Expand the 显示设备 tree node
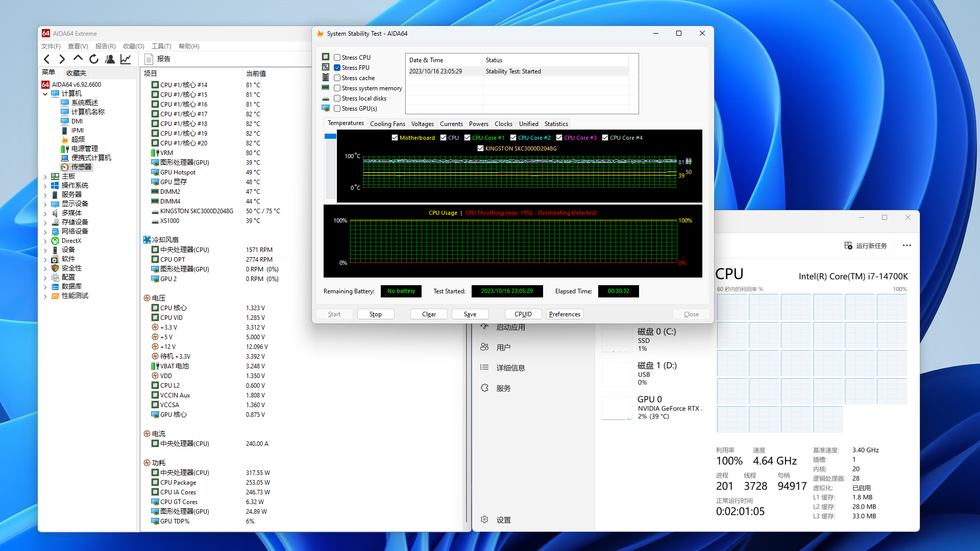The image size is (980, 551). [x=45, y=204]
